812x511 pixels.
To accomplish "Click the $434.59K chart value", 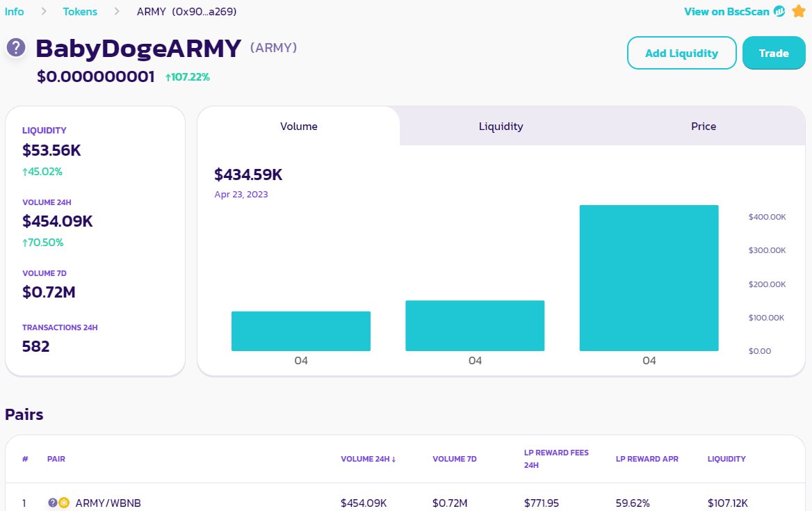I will point(249,175).
